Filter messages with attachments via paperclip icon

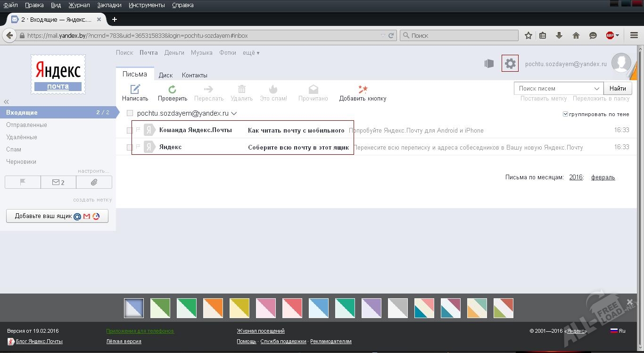(94, 182)
